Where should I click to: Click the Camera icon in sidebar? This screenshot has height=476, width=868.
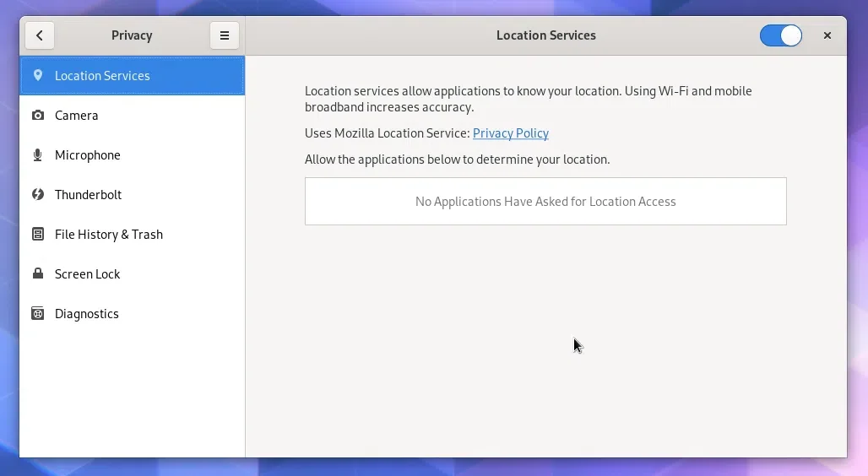38,115
